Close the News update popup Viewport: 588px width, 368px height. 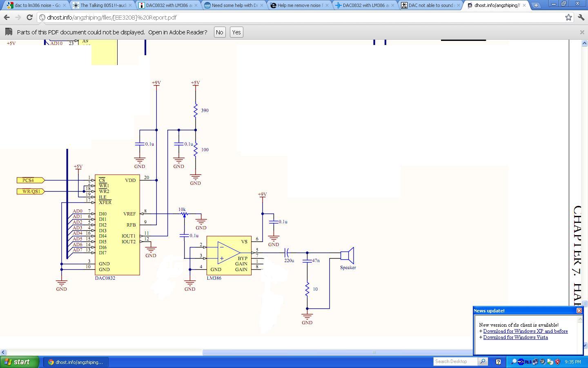pyautogui.click(x=579, y=311)
